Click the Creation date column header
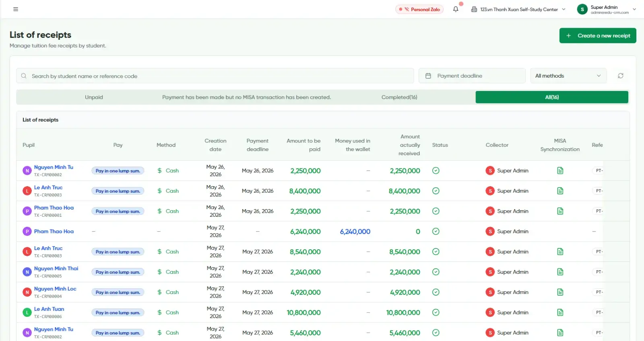Image resolution: width=644 pixels, height=341 pixels. 215,145
